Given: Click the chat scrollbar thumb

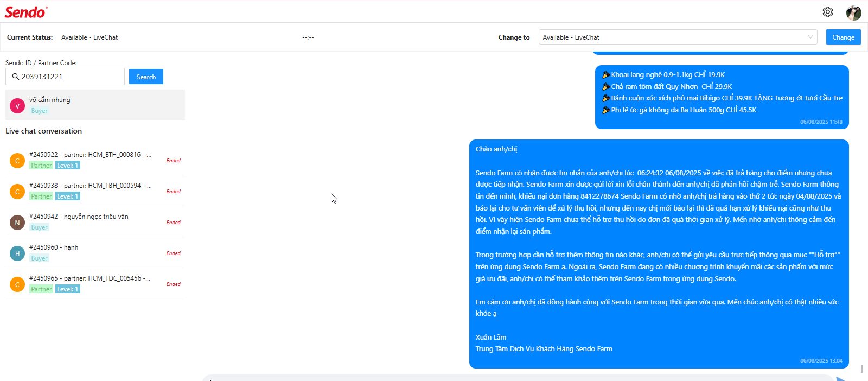Looking at the screenshot, I should [x=861, y=369].
